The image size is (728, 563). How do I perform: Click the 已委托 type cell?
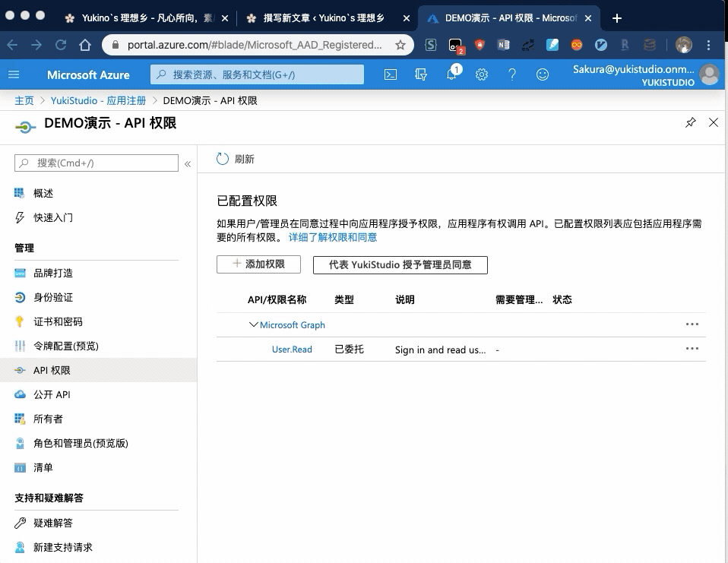349,350
